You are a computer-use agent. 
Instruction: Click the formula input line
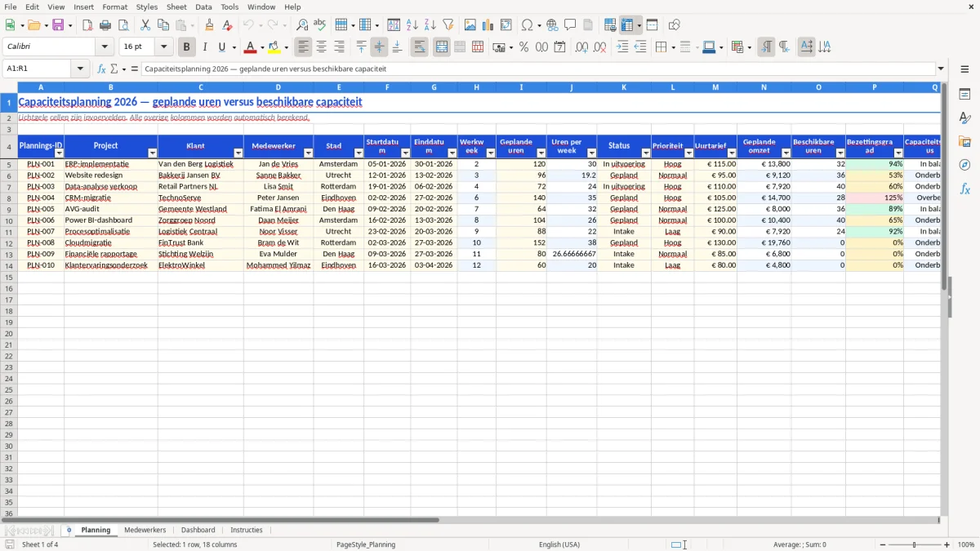pyautogui.click(x=538, y=69)
